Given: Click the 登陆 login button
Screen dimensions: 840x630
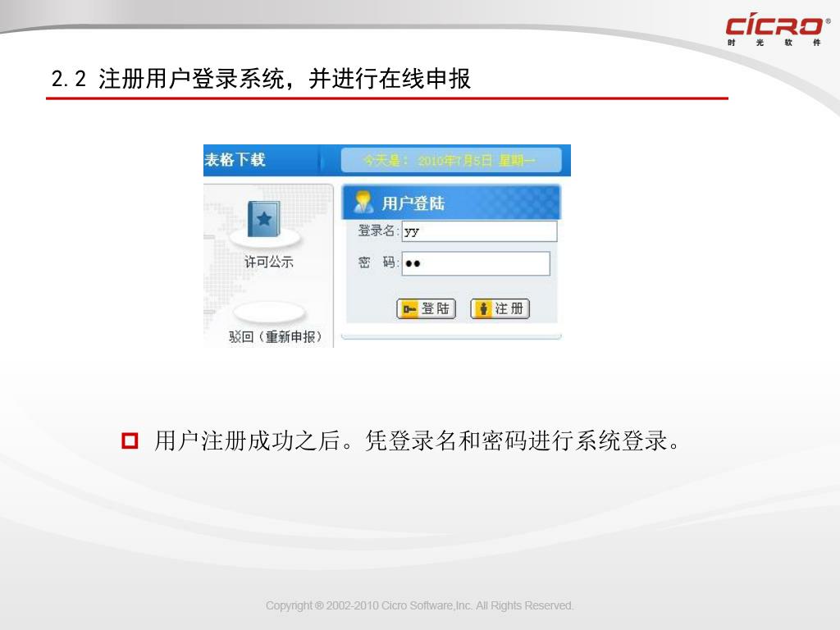Looking at the screenshot, I should [426, 308].
